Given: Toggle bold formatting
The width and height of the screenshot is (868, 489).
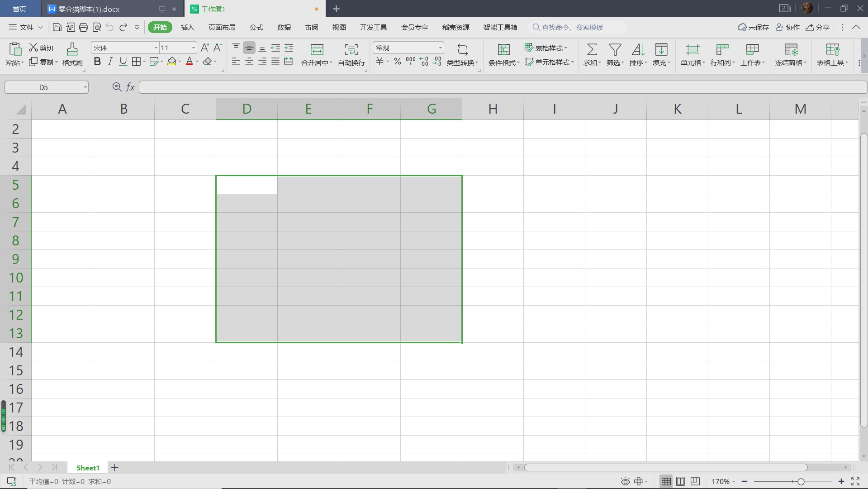Looking at the screenshot, I should click(97, 62).
